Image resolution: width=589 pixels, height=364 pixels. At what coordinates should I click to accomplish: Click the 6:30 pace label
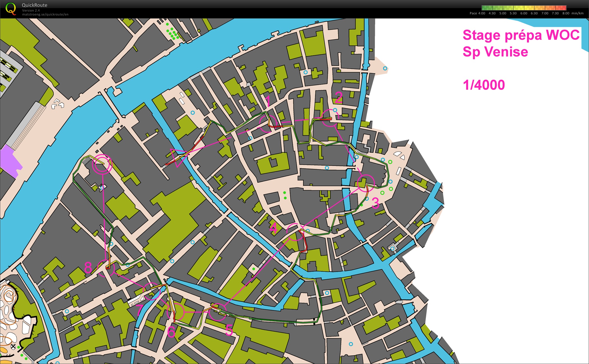tap(534, 13)
